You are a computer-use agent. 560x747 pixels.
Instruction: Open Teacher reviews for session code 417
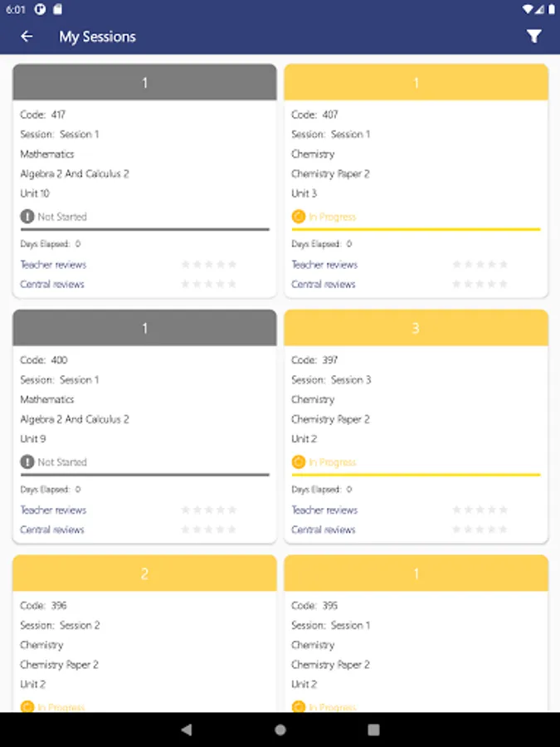click(x=53, y=265)
